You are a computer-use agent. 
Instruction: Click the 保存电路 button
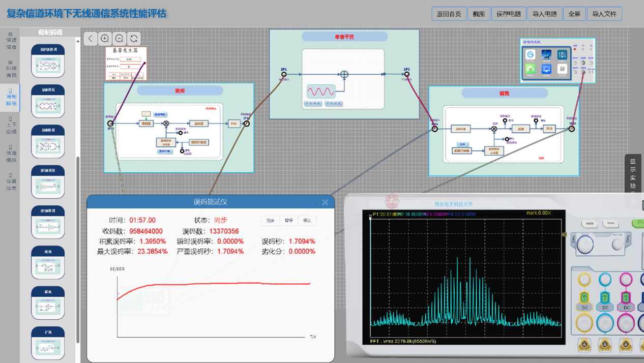509,14
